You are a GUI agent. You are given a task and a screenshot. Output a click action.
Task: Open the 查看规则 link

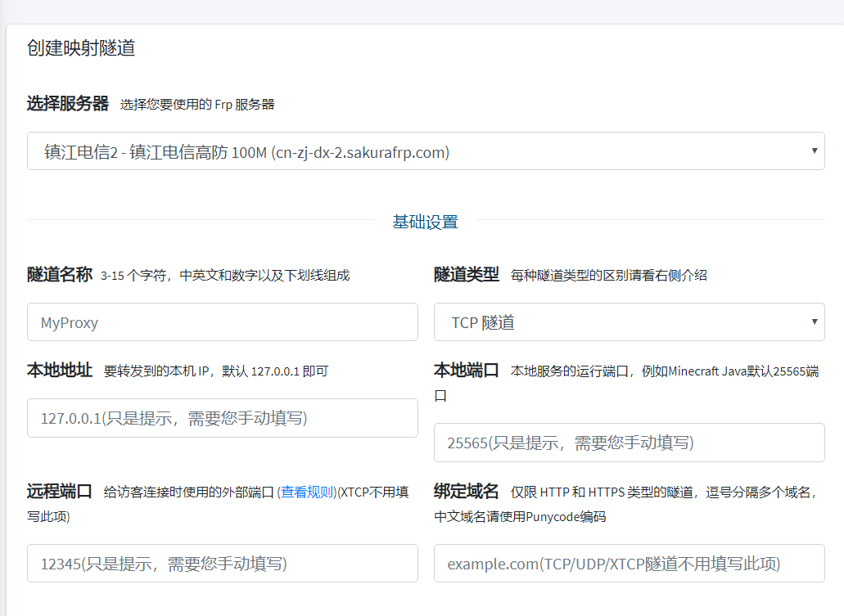click(307, 492)
